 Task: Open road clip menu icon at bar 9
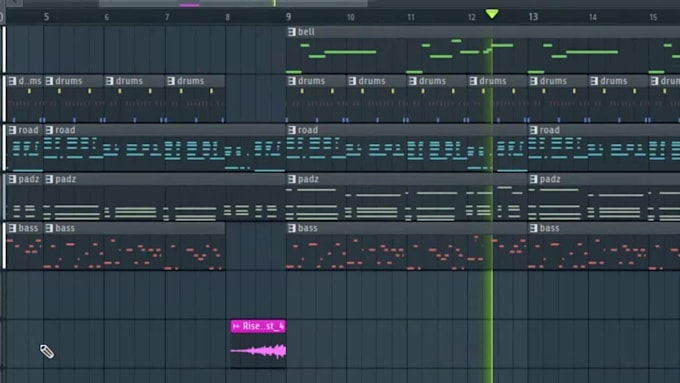tap(291, 130)
